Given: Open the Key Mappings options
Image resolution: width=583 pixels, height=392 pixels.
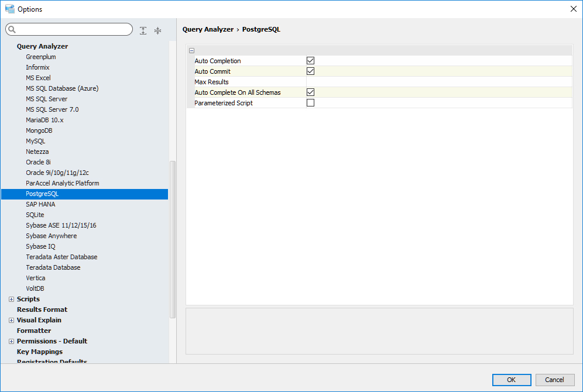Looking at the screenshot, I should (40, 352).
